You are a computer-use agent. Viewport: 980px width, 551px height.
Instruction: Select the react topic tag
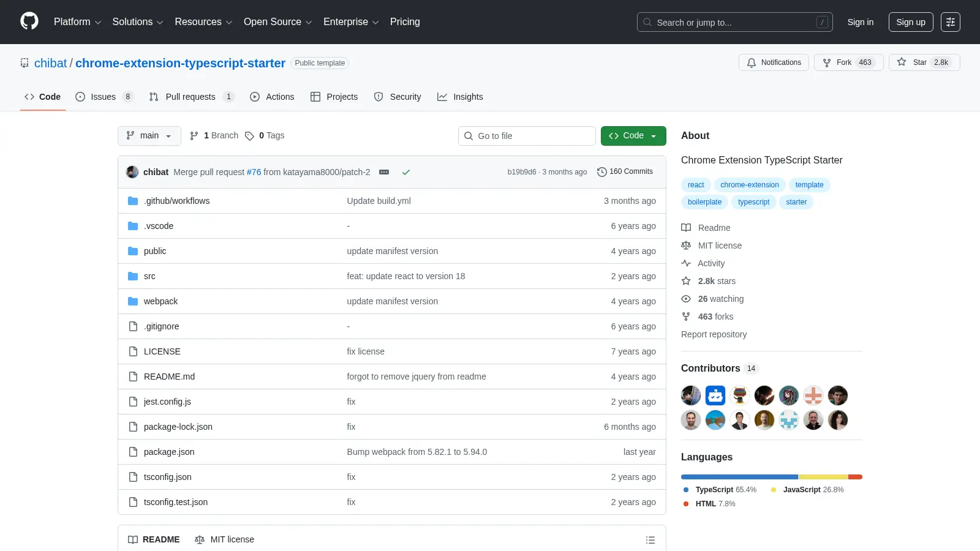696,185
